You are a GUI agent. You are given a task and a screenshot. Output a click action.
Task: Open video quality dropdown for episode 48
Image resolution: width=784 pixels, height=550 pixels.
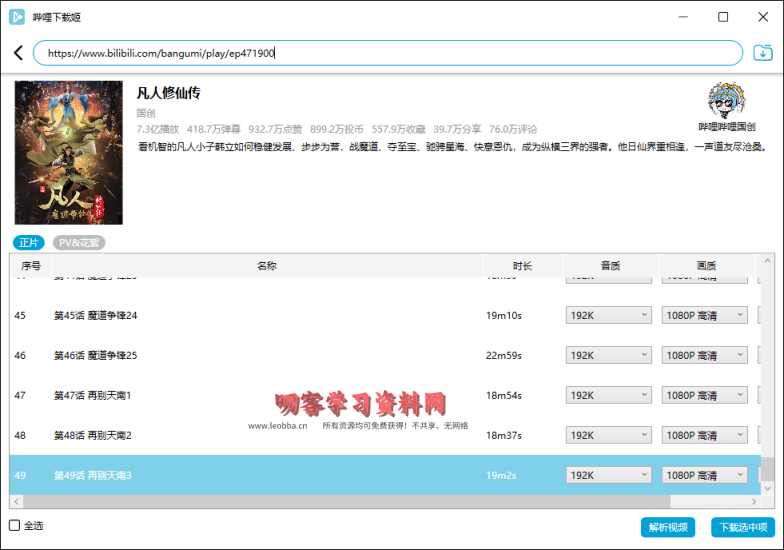(704, 436)
